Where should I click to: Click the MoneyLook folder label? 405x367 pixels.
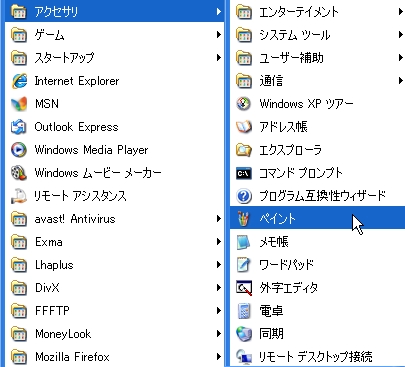pos(63,334)
